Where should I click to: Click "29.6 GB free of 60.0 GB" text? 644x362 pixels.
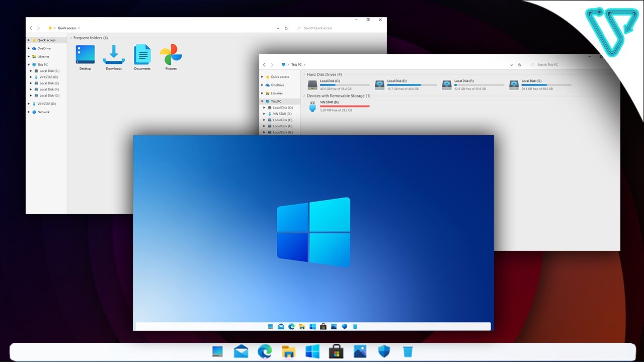pyautogui.click(x=537, y=89)
